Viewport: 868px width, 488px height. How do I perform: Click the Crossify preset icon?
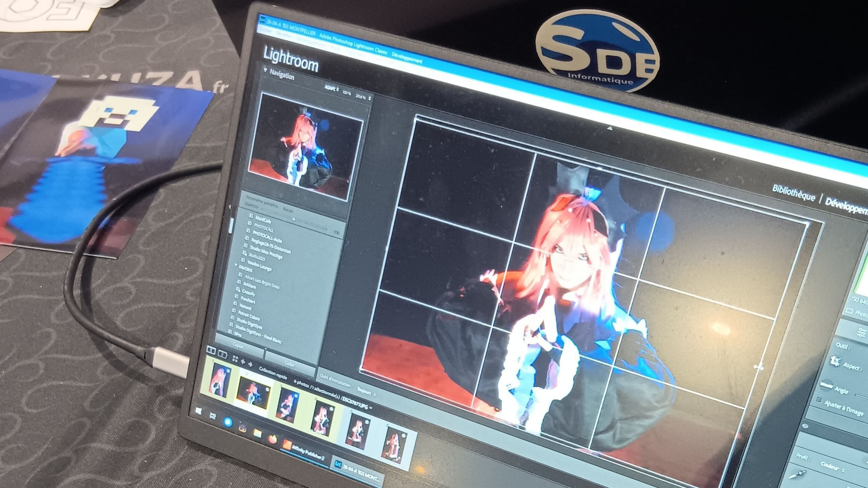coord(238,290)
